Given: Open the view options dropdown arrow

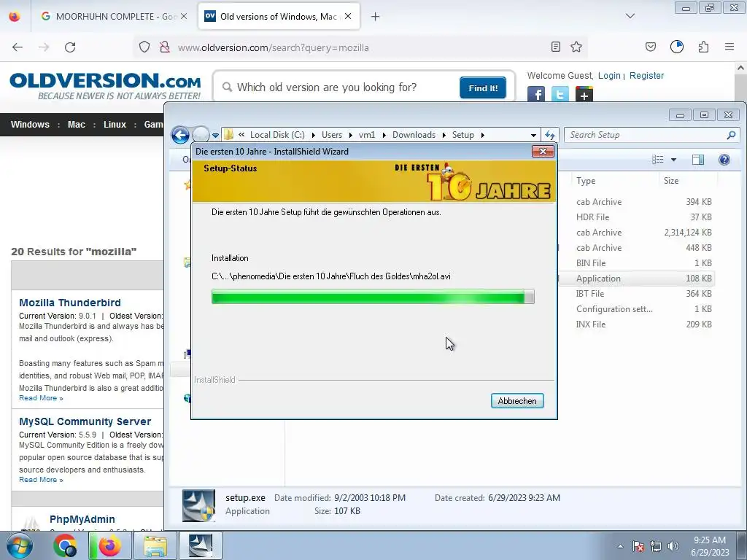Looking at the screenshot, I should pyautogui.click(x=673, y=160).
